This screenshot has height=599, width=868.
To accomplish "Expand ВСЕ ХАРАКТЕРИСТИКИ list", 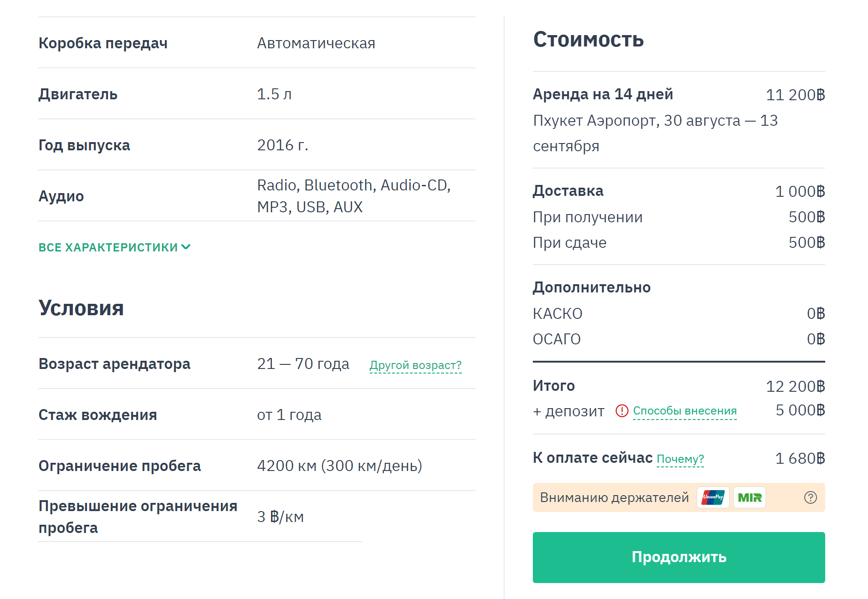I will 115,247.
